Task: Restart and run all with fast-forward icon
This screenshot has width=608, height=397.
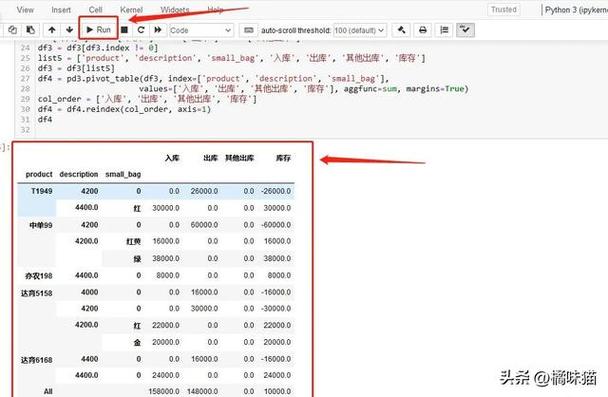Action: 158,30
